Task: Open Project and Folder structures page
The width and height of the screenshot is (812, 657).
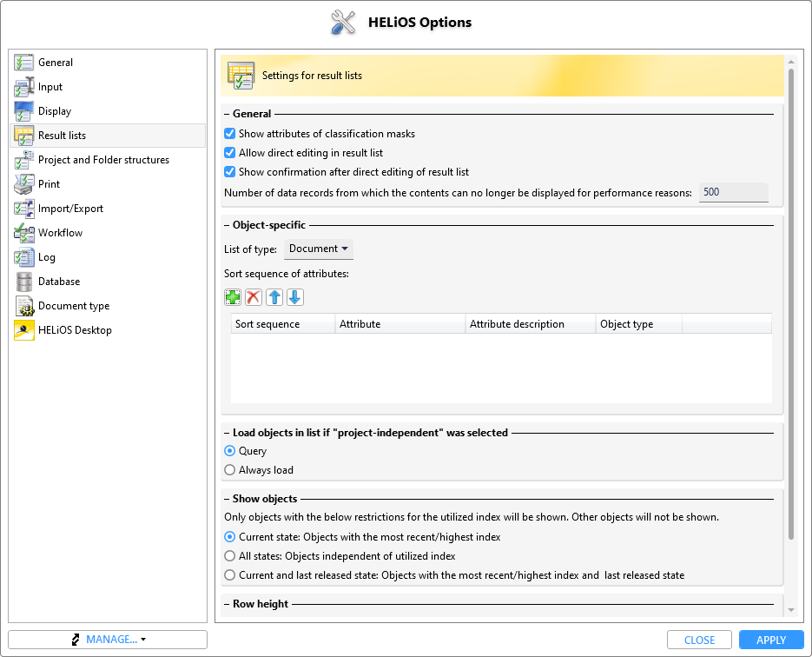Action: 103,160
